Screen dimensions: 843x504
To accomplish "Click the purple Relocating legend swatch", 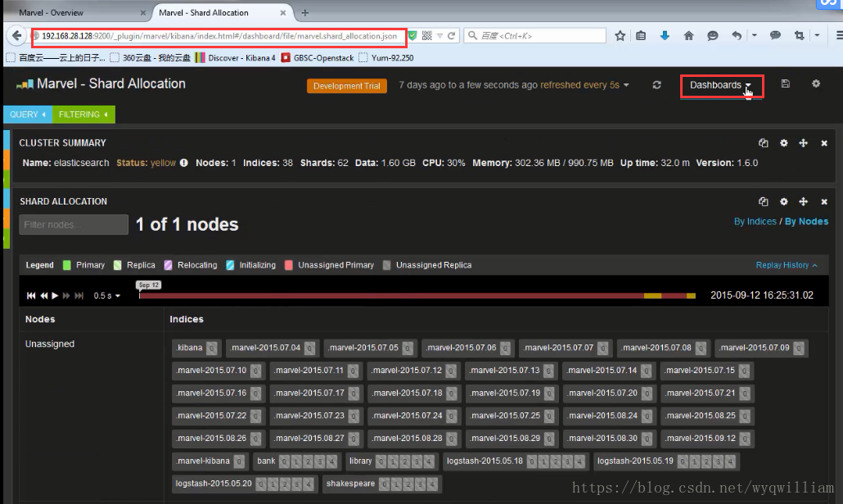I will tap(169, 265).
